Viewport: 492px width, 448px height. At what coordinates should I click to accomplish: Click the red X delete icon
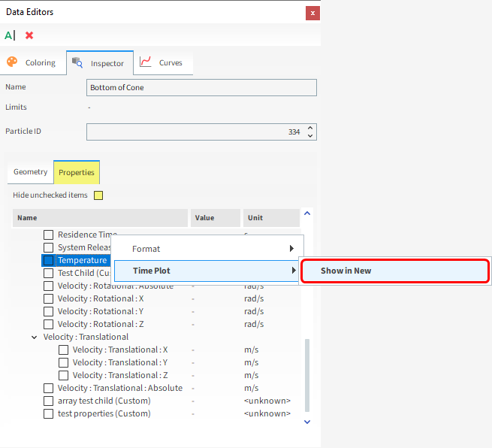(x=29, y=35)
